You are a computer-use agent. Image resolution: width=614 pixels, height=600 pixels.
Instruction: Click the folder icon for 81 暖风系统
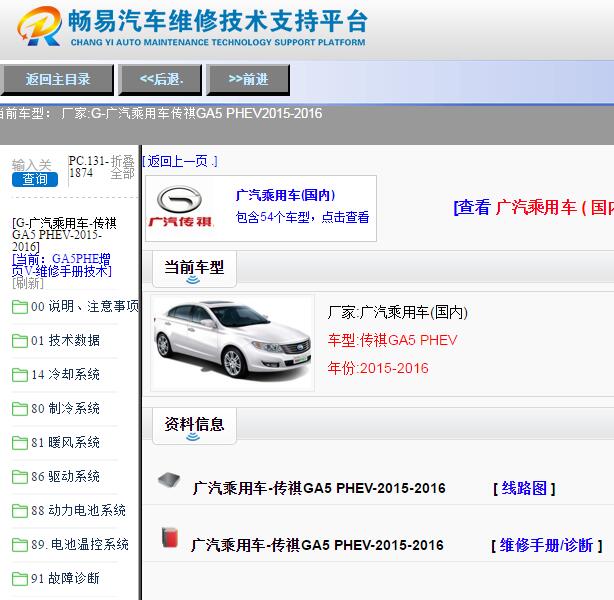point(20,443)
